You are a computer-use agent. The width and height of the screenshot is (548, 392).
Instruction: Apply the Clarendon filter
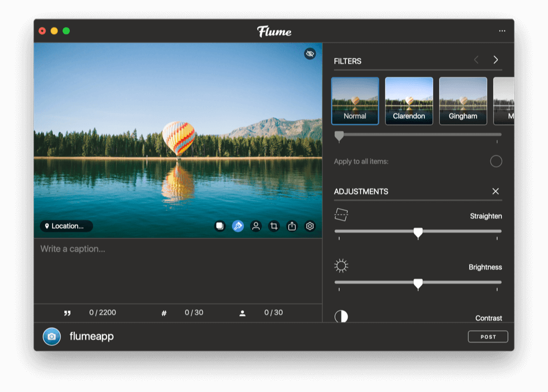click(x=409, y=101)
